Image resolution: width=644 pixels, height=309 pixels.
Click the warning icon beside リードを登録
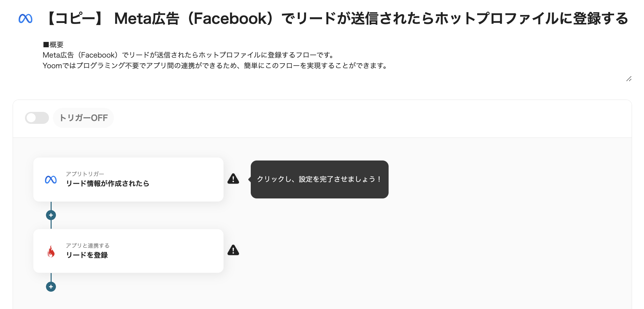(233, 250)
